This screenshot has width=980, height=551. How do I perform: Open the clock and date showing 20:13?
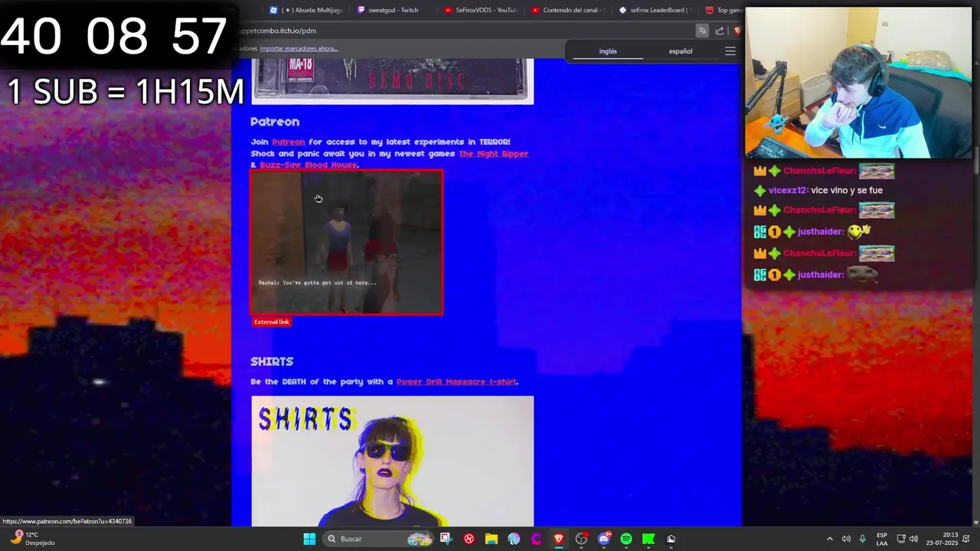click(942, 539)
